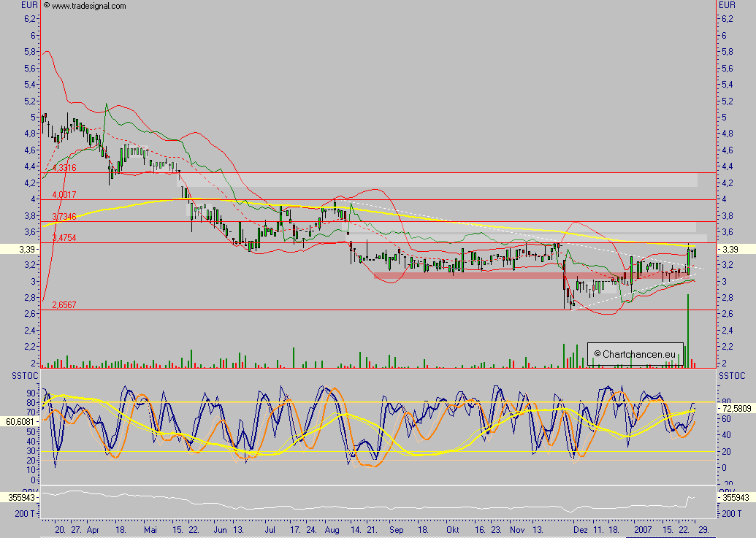Viewport: 756px width, 538px height.
Task: Click the Apr month label on date axis
Action: point(93,530)
